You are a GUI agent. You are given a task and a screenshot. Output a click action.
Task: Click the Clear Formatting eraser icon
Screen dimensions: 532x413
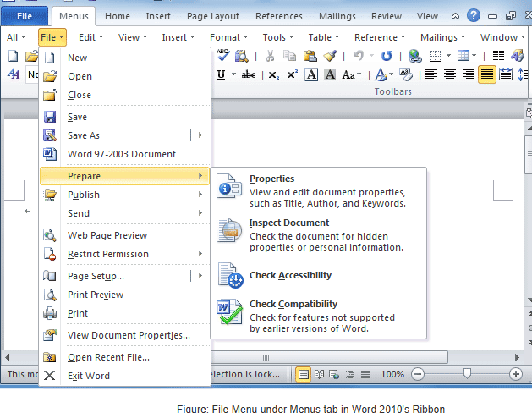pos(406,74)
